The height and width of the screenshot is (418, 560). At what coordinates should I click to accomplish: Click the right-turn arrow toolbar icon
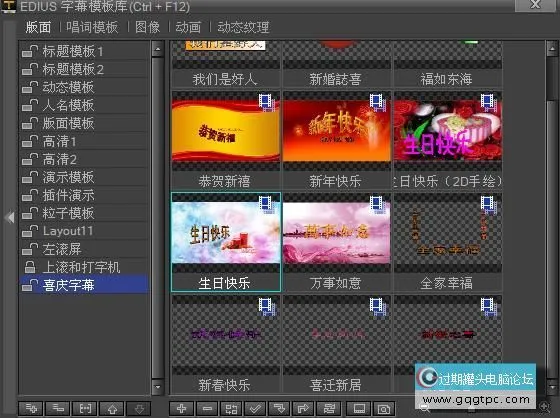(x=303, y=408)
